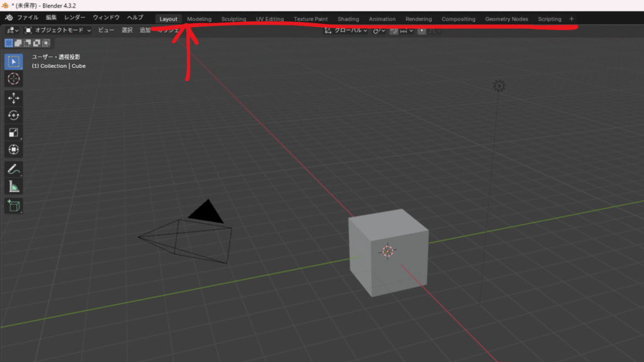This screenshot has height=362, width=644.
Task: Switch to the Rendering workspace tab
Action: (418, 19)
